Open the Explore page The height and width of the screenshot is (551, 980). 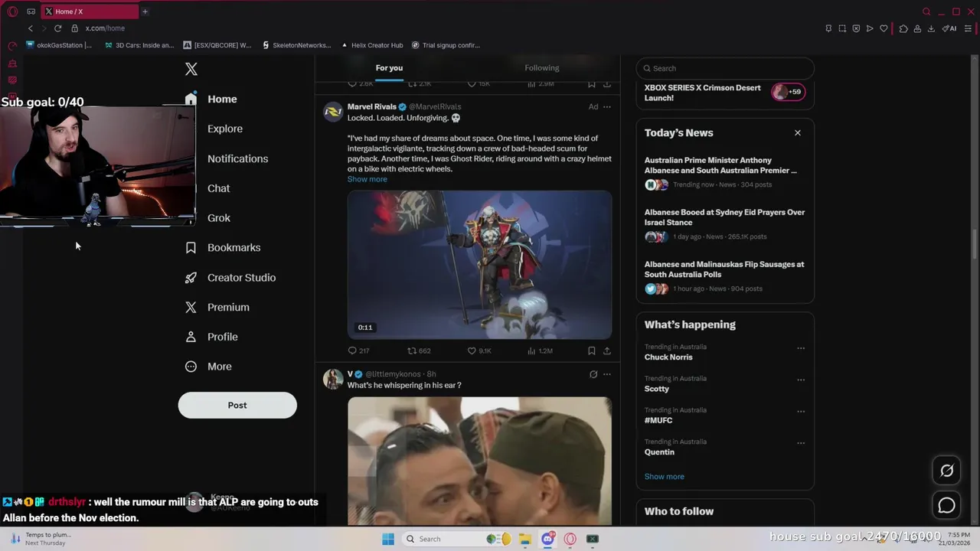coord(225,129)
